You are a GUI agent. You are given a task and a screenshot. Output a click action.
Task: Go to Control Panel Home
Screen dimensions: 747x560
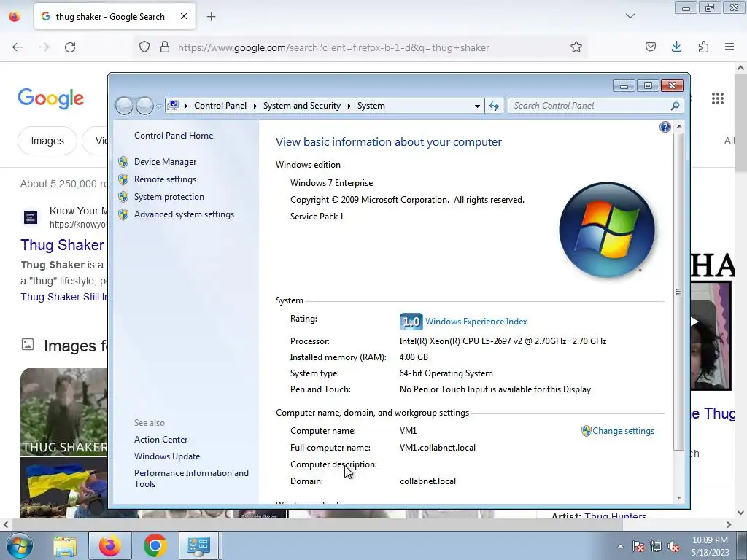tap(174, 136)
